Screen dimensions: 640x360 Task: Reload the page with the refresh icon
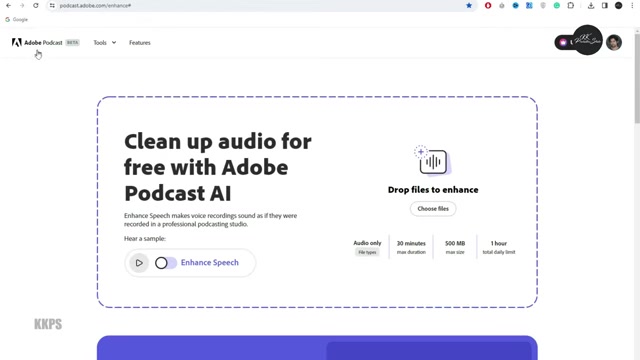click(36, 6)
